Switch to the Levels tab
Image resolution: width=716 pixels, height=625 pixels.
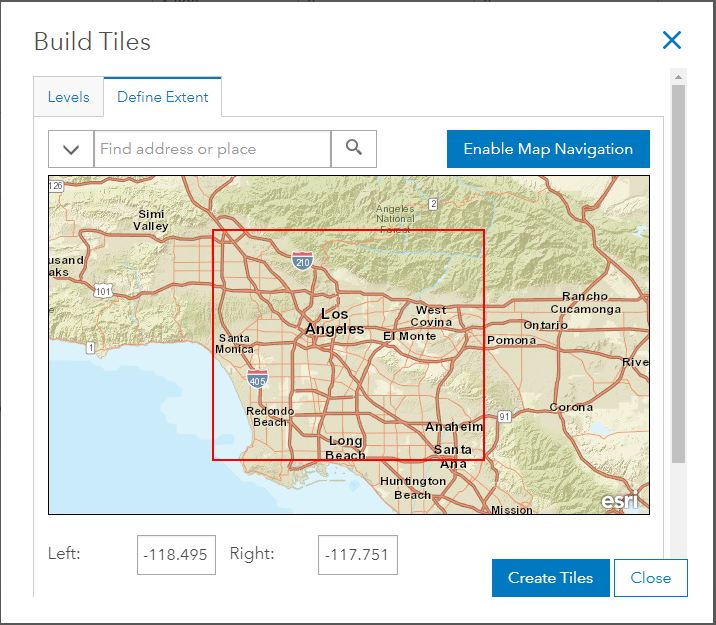69,97
